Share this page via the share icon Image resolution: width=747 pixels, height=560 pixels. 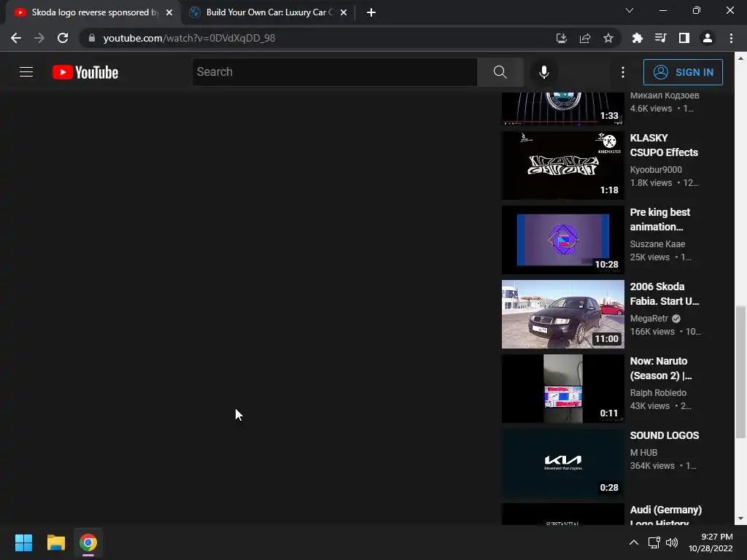pyautogui.click(x=585, y=38)
